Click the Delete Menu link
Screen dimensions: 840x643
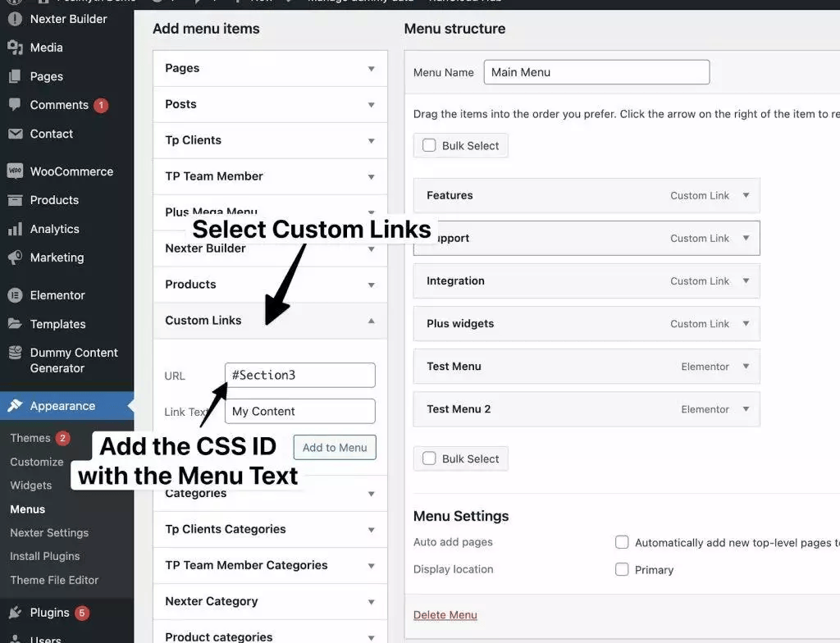[445, 615]
